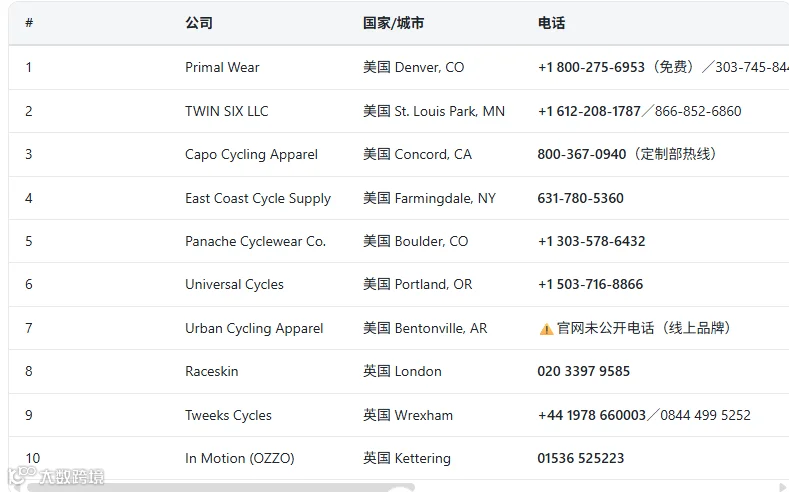The height and width of the screenshot is (492, 789).
Task: Click the watermark logo in the corner
Action: coord(56,476)
